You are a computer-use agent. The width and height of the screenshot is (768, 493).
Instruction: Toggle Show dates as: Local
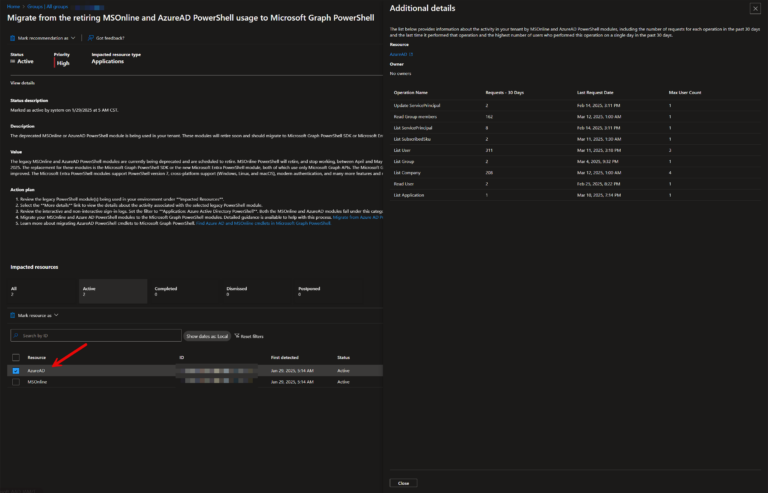[207, 336]
